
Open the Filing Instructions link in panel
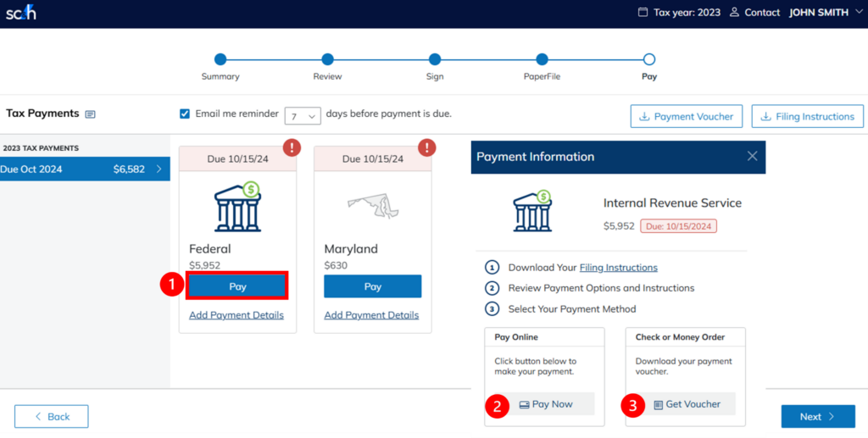point(618,268)
